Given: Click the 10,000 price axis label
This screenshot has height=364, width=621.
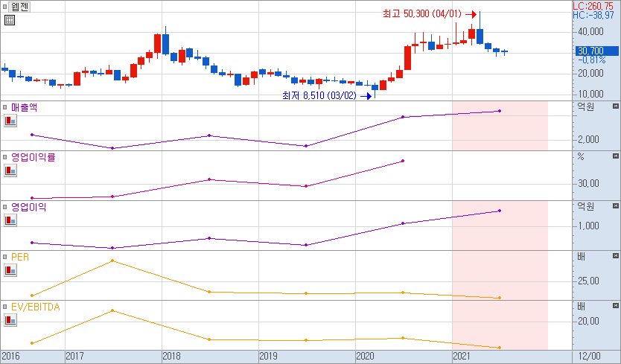Looking at the screenshot, I should coord(590,94).
